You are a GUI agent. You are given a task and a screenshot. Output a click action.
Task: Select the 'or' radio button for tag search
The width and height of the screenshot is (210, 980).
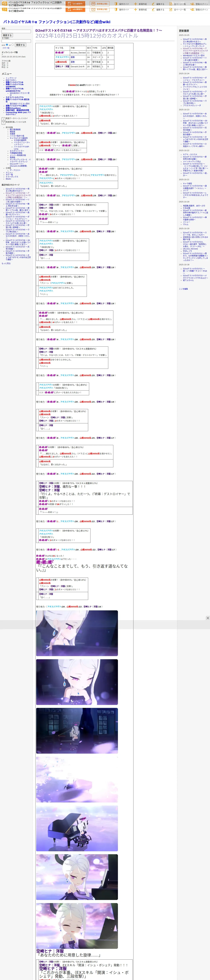point(13,45)
